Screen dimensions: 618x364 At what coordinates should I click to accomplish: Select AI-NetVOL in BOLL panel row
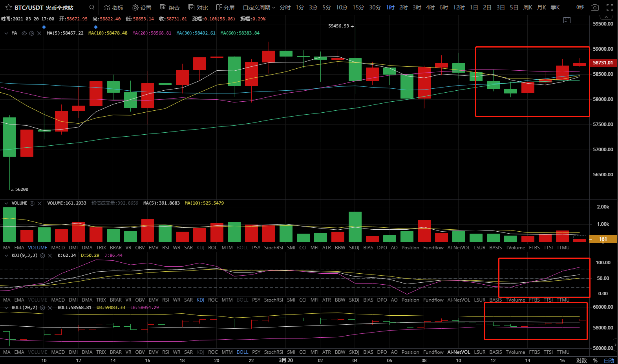point(459,352)
